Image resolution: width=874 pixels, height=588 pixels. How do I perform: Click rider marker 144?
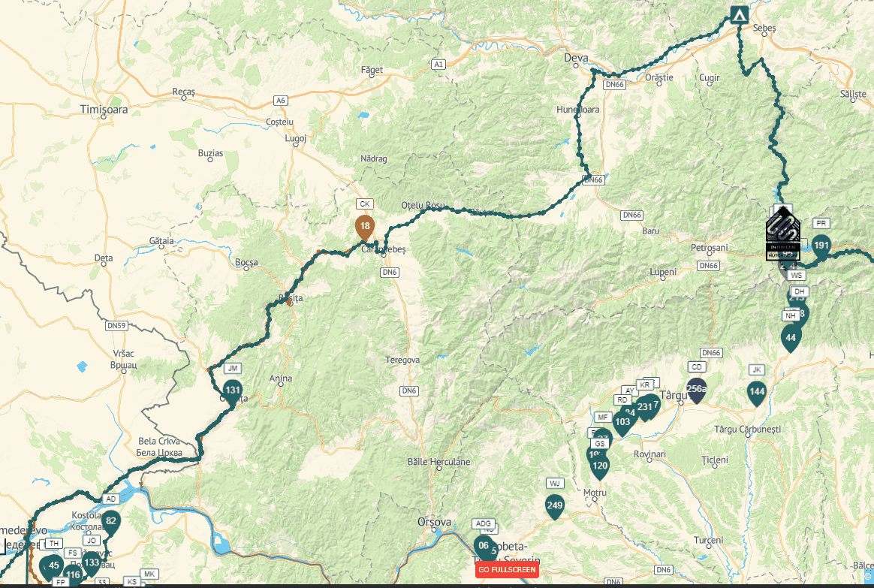756,394
